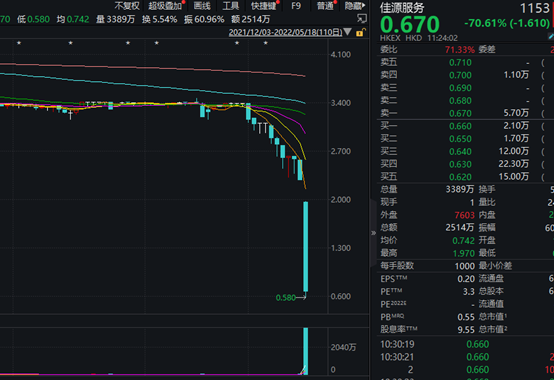The image size is (554, 380).
Task: Click the blue pencil edit icon by the quote
Action: point(551,36)
